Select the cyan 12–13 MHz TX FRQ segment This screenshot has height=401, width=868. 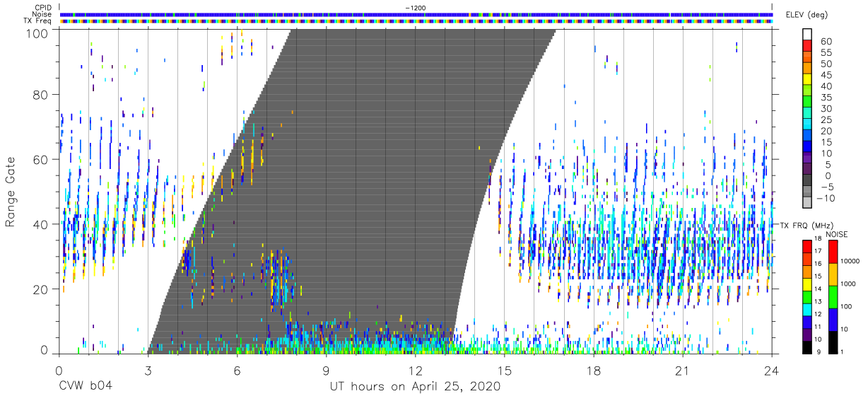click(807, 310)
